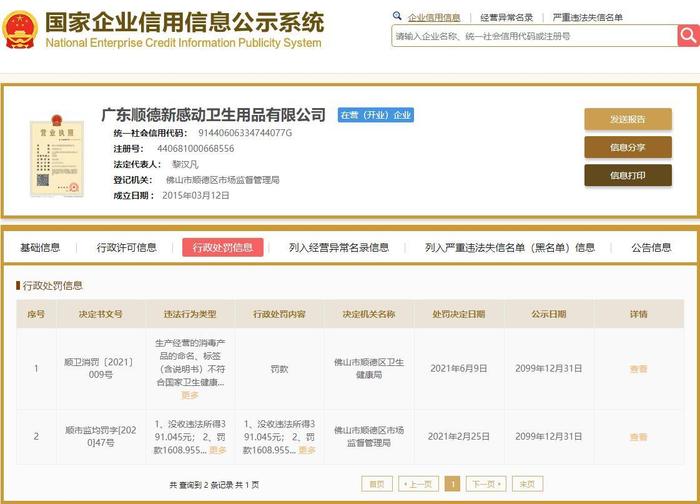The height and width of the screenshot is (504, 700).
Task: Click company name 广东顺德新感动卫生用品有限公司
Action: click(x=213, y=115)
